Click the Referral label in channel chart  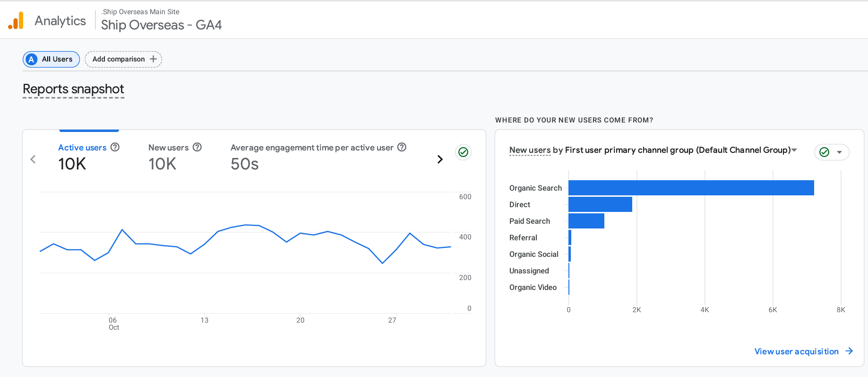click(x=523, y=237)
